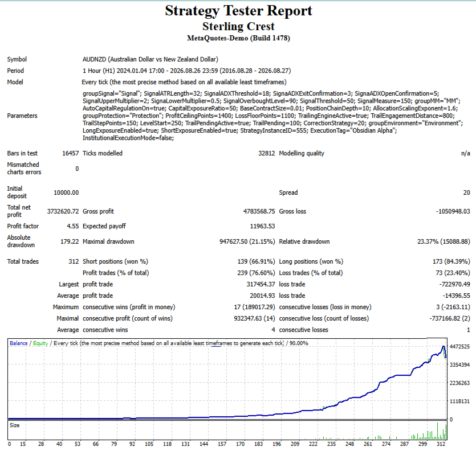
Task: Click the 1 Hour (H1) period value
Action: point(187,71)
